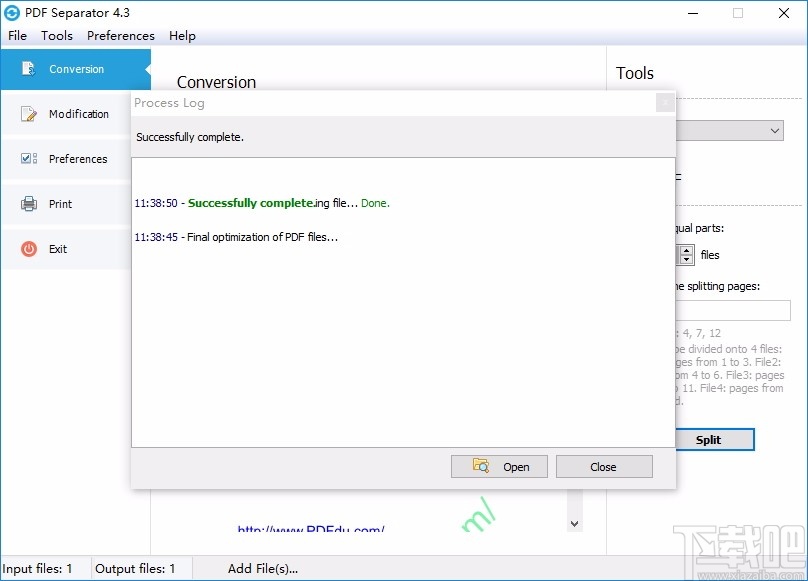The height and width of the screenshot is (581, 808).
Task: Click the Split button
Action: 716,439
